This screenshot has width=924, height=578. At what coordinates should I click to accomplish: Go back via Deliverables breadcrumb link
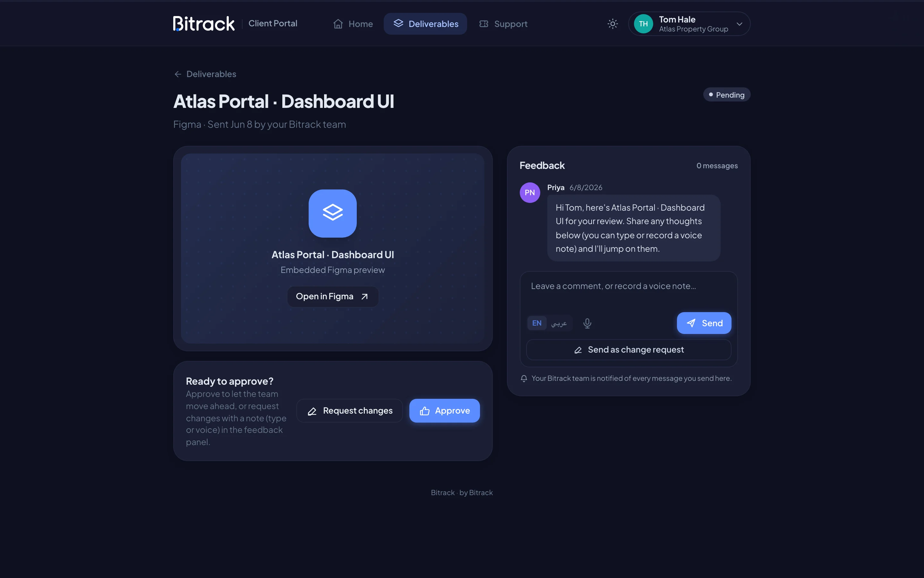pyautogui.click(x=205, y=74)
